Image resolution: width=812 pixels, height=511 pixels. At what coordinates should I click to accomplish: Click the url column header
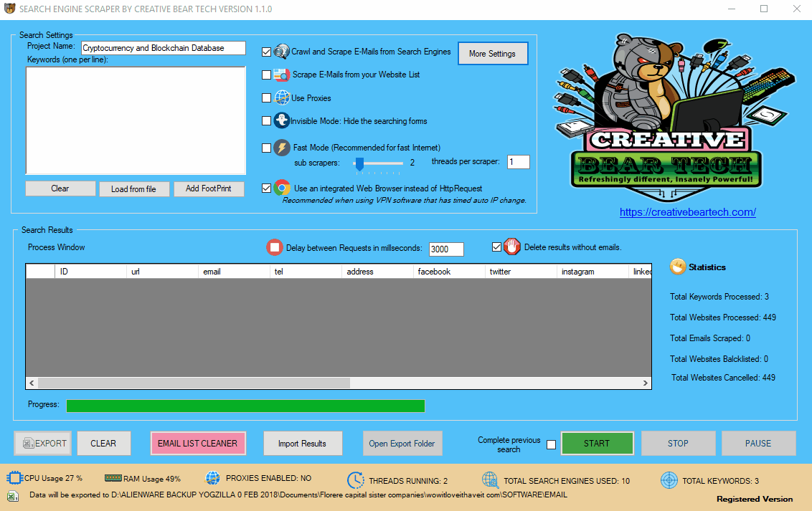tap(162, 271)
